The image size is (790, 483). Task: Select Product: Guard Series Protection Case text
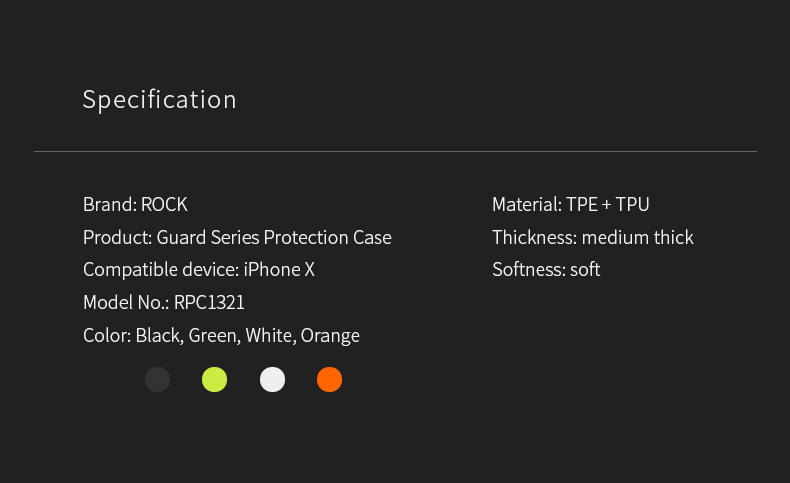[x=237, y=238]
